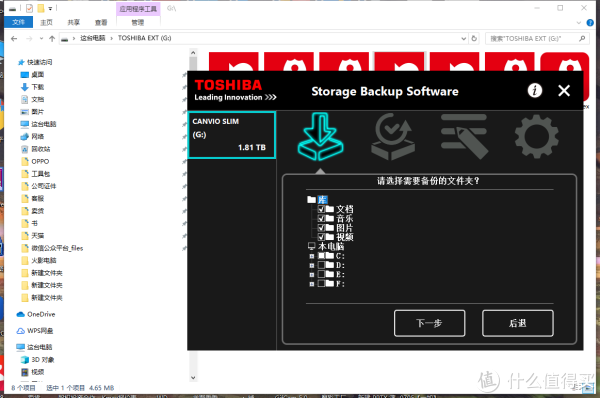Click the Explorer up-directory arrow
Screen dimensions: 600x398
[x=52, y=38]
